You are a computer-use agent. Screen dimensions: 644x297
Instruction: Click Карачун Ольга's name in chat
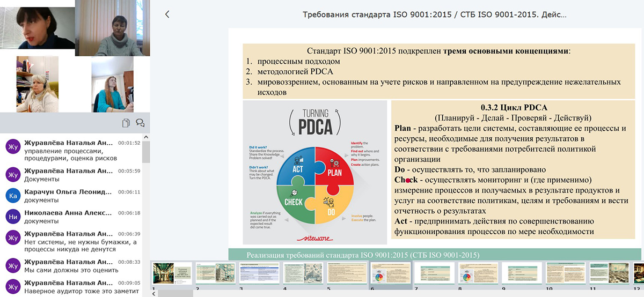68,192
